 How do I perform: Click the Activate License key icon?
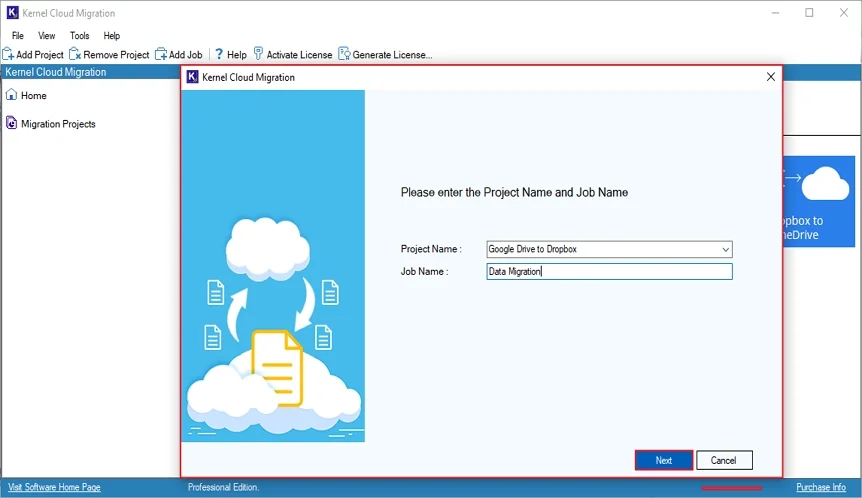(258, 54)
